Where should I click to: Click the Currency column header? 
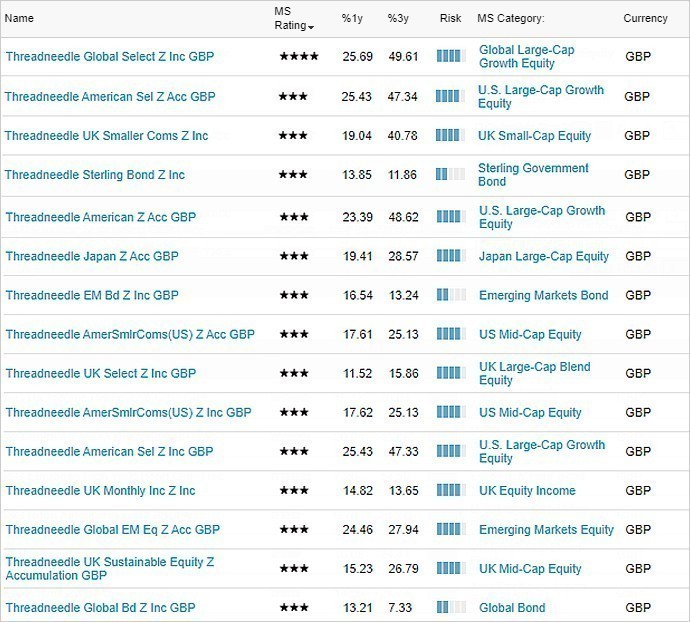pyautogui.click(x=645, y=18)
